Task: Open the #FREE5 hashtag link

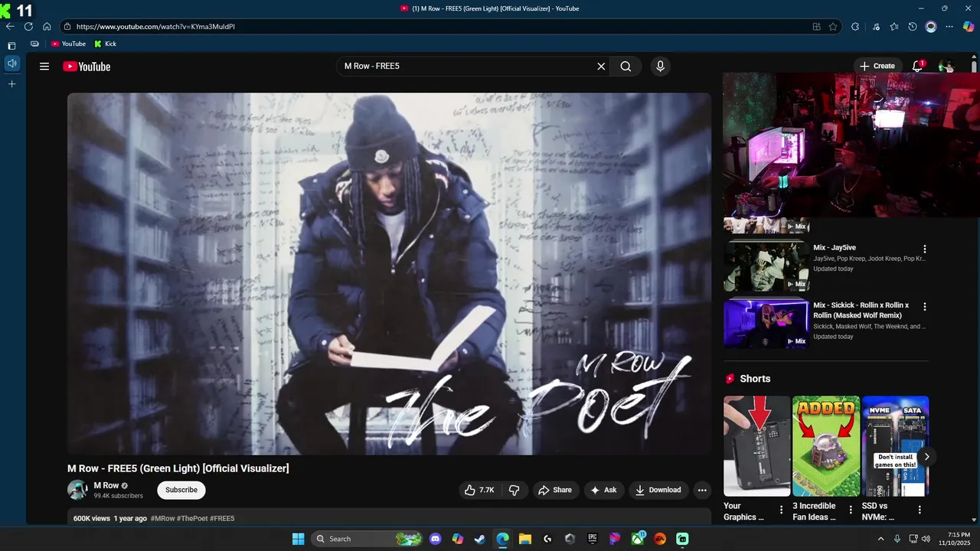Action: pos(222,518)
